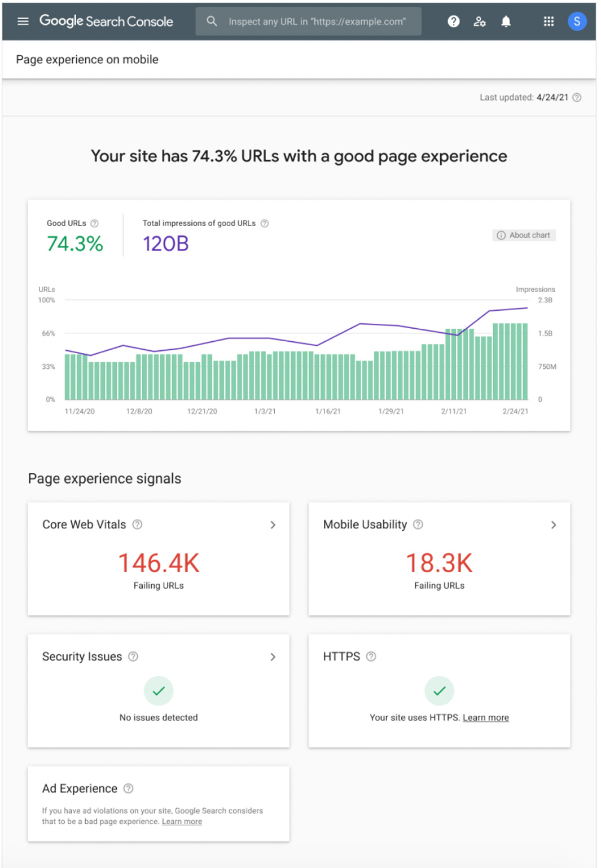This screenshot has height=868, width=601.
Task: Click the Security Issues green checkmark
Action: coord(159,690)
